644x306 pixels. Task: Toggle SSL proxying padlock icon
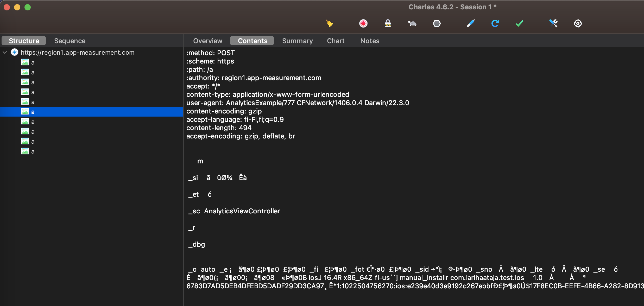[x=388, y=23]
